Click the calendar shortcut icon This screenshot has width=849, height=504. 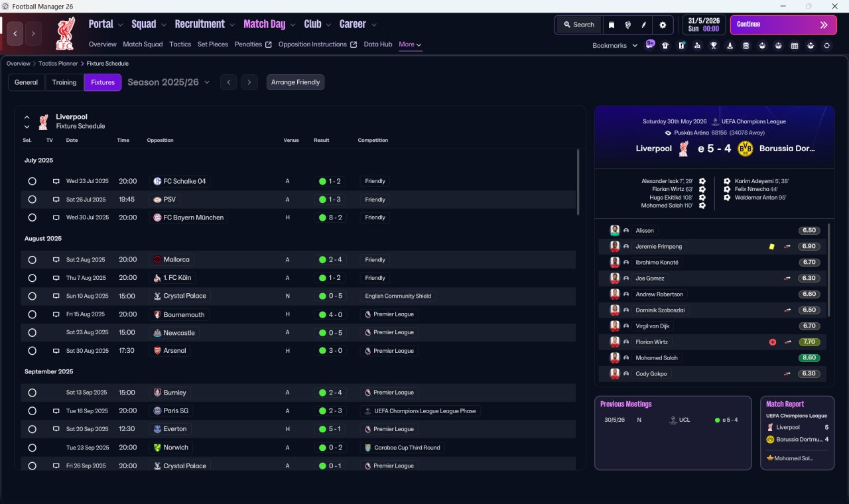coord(795,46)
